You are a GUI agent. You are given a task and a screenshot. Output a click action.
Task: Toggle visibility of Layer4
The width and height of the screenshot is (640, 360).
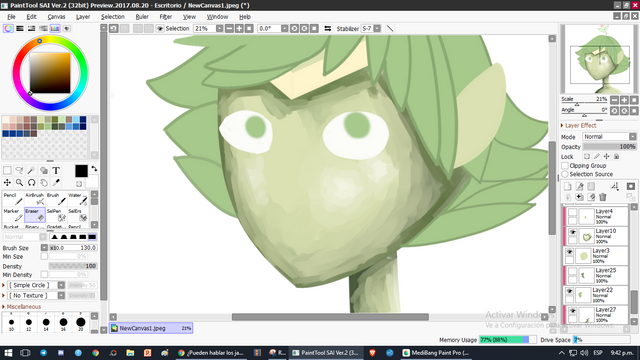pyautogui.click(x=573, y=213)
